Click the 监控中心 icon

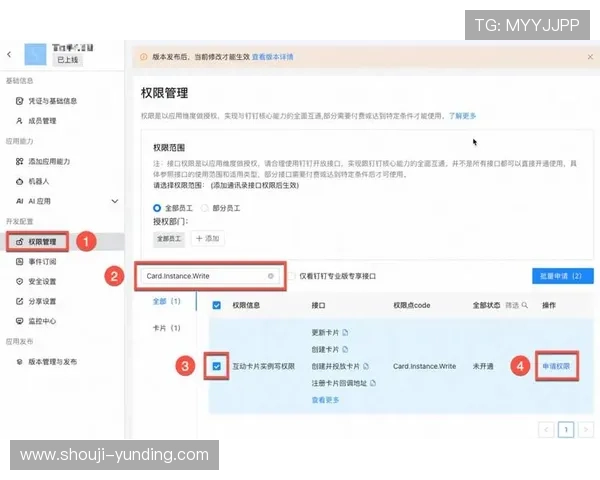pos(20,321)
